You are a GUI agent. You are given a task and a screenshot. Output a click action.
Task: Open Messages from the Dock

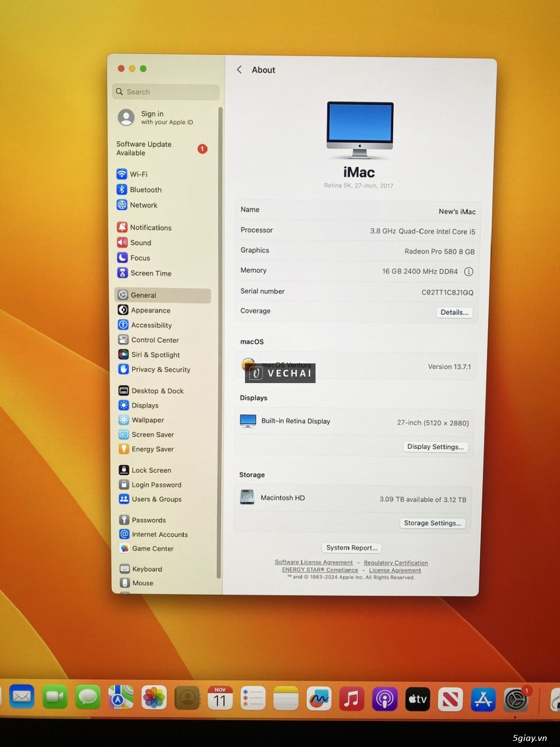tap(87, 697)
